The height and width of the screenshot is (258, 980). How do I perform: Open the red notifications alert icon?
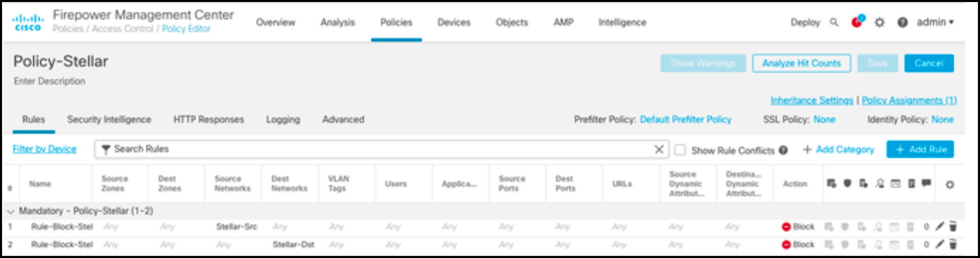point(857,22)
